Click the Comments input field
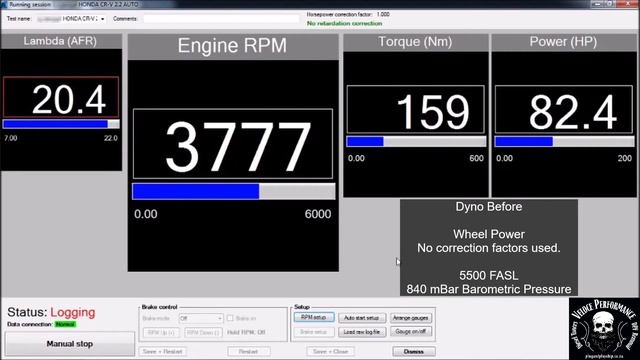The height and width of the screenshot is (360, 640). [x=221, y=19]
